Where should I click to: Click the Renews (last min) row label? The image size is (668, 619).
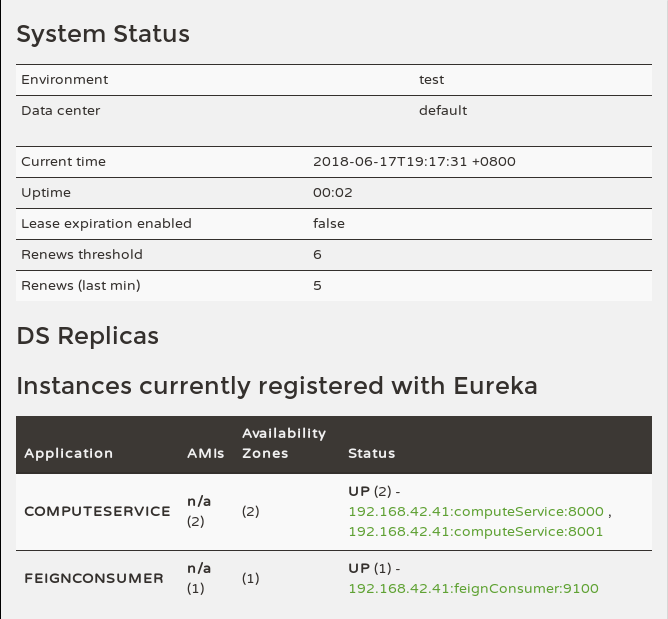coord(81,285)
